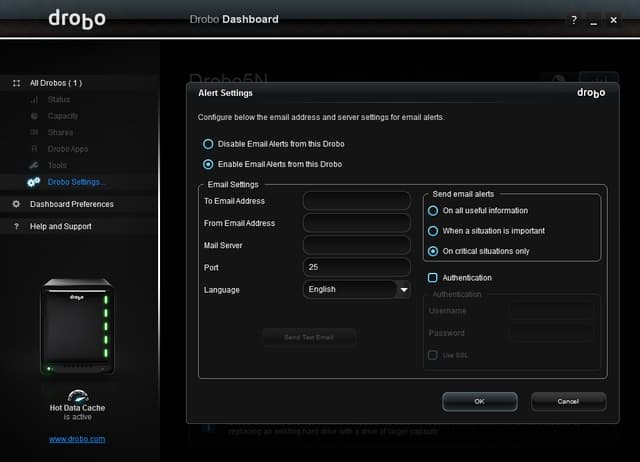640x462 pixels.
Task: Open the www.drobo.com link
Action: click(77, 439)
